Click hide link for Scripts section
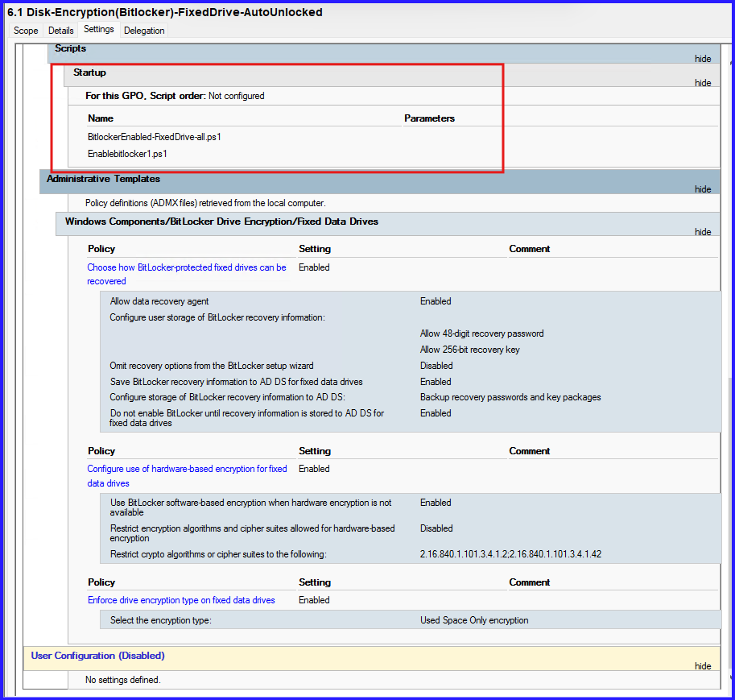 702,59
